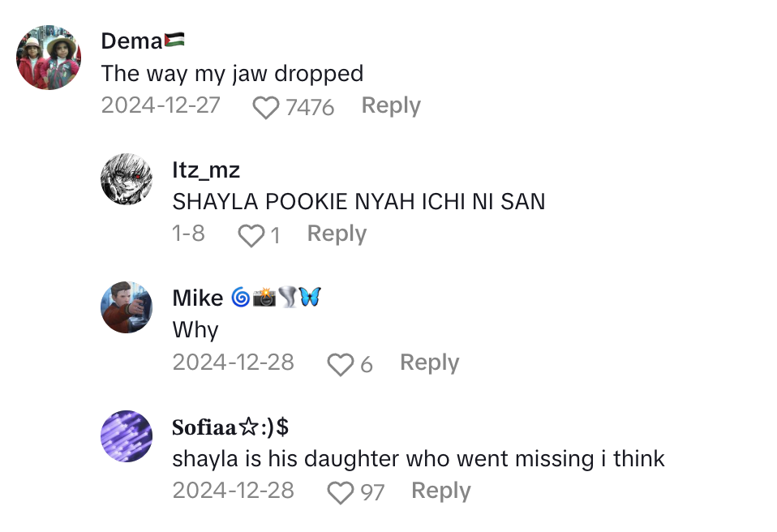Open Dema's username link
Image resolution: width=777 pixels, height=532 pixels.
[131, 41]
